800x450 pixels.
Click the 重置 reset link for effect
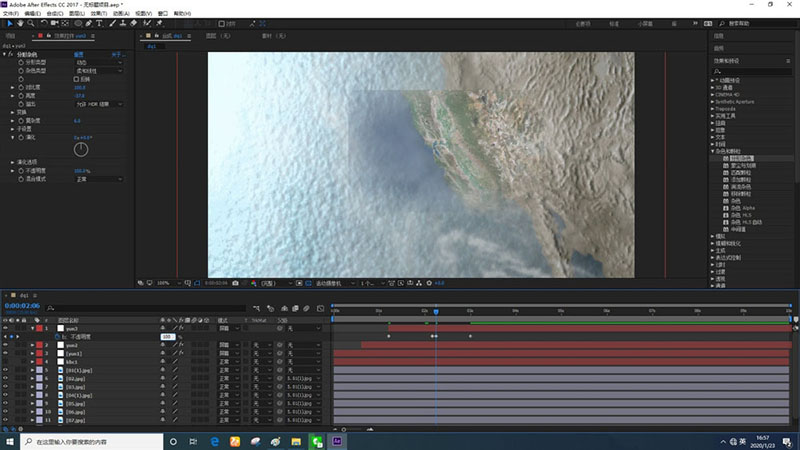click(x=80, y=55)
